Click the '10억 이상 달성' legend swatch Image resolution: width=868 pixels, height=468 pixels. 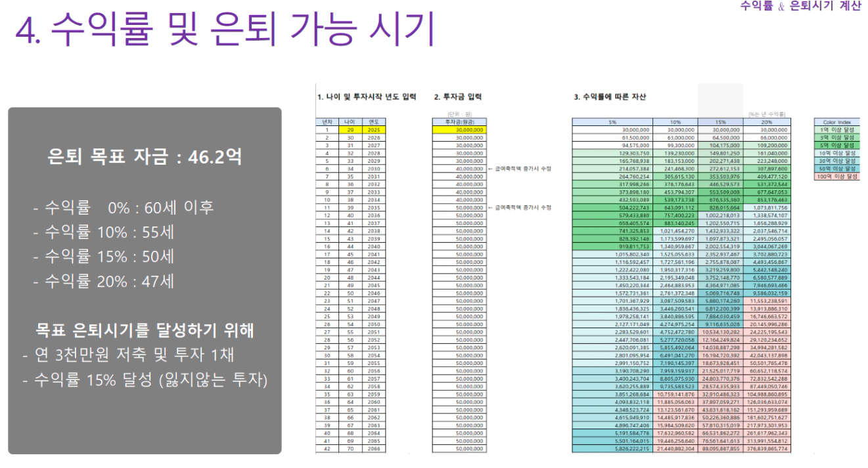pyautogui.click(x=836, y=153)
